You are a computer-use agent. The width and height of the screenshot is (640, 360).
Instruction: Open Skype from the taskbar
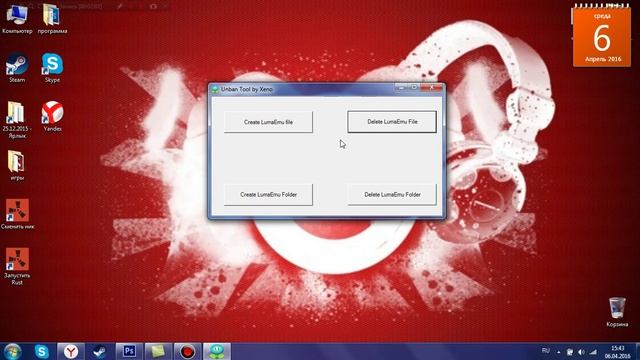42,351
